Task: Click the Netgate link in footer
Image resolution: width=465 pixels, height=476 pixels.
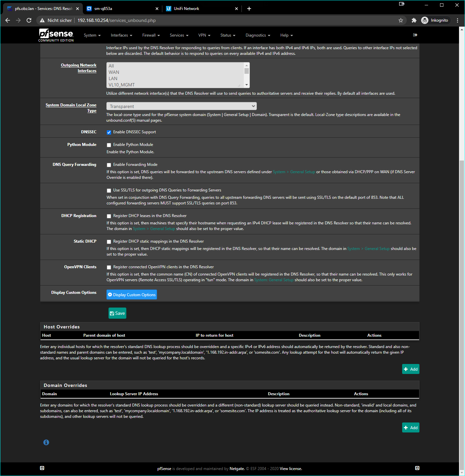Action: pos(237,469)
